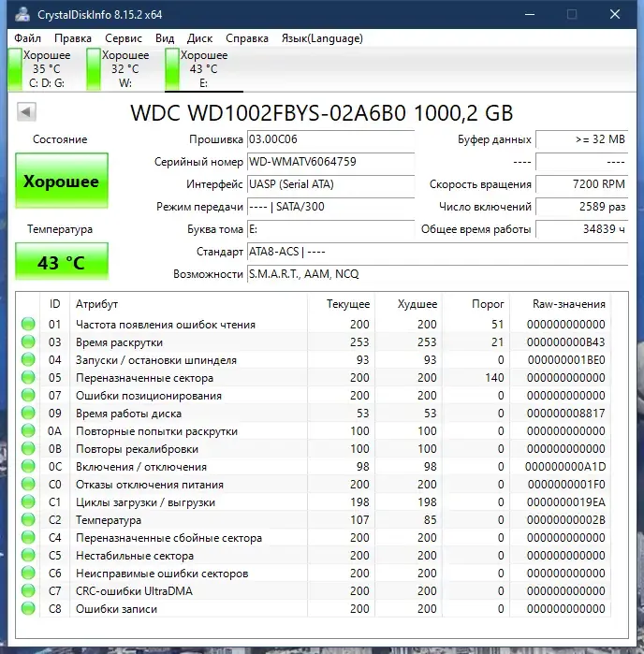Image resolution: width=644 pixels, height=654 pixels.
Task: Click the Raw-значения column header
Action: point(560,304)
